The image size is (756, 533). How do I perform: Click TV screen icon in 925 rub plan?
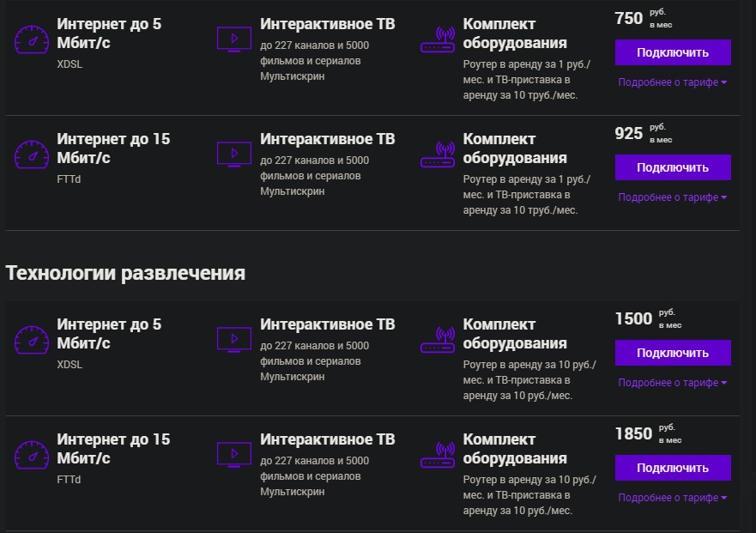point(234,154)
